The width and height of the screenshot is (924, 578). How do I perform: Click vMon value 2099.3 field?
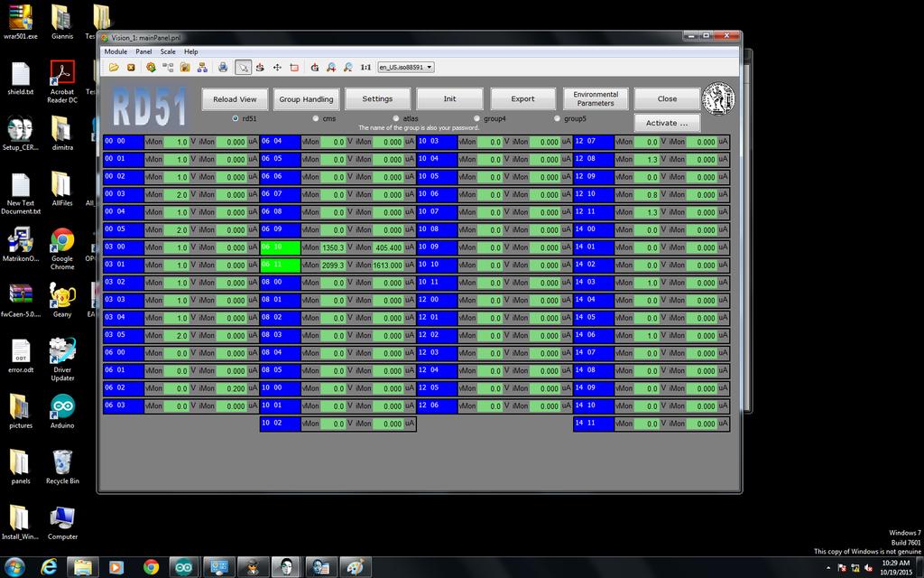333,266
